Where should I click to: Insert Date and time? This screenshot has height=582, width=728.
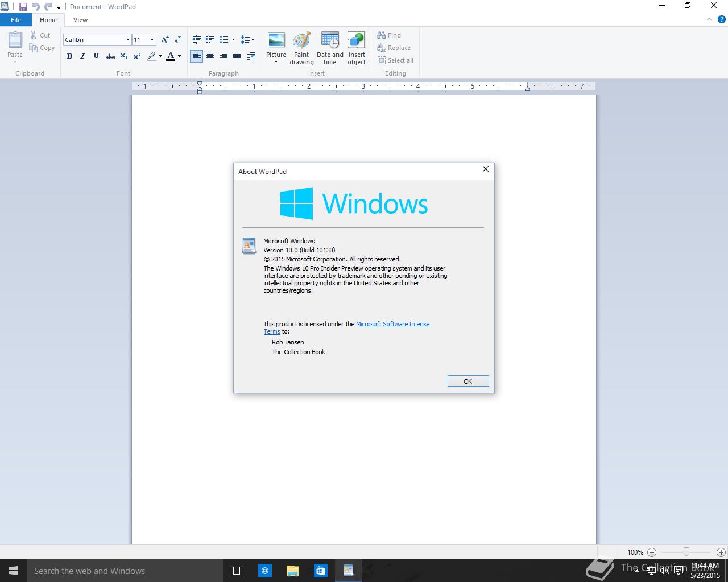pyautogui.click(x=330, y=48)
